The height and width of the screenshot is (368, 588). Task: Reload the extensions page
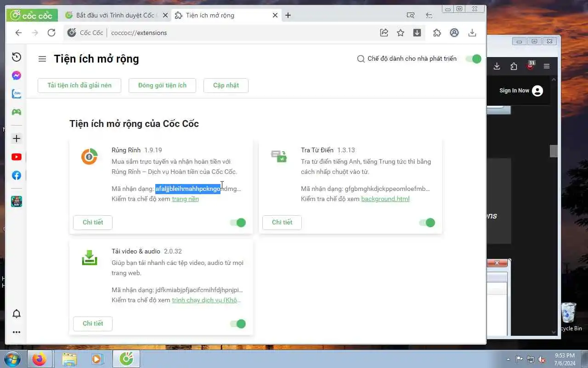(51, 33)
